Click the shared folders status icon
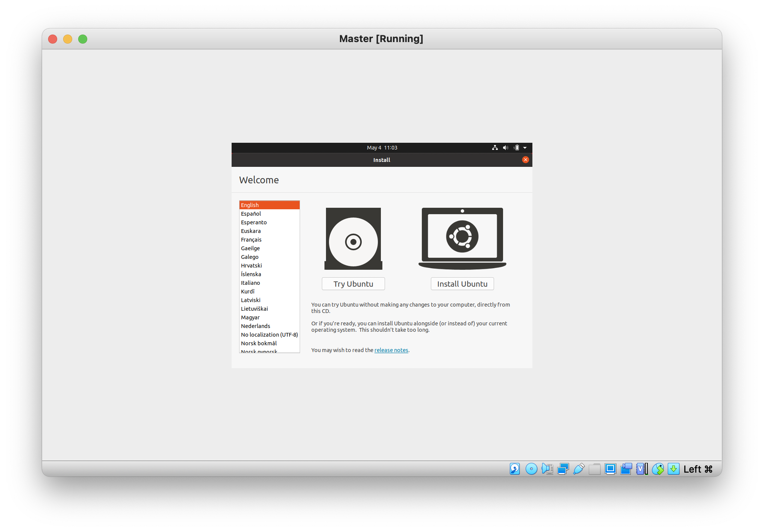Viewport: 764px width, 532px height. (x=594, y=469)
